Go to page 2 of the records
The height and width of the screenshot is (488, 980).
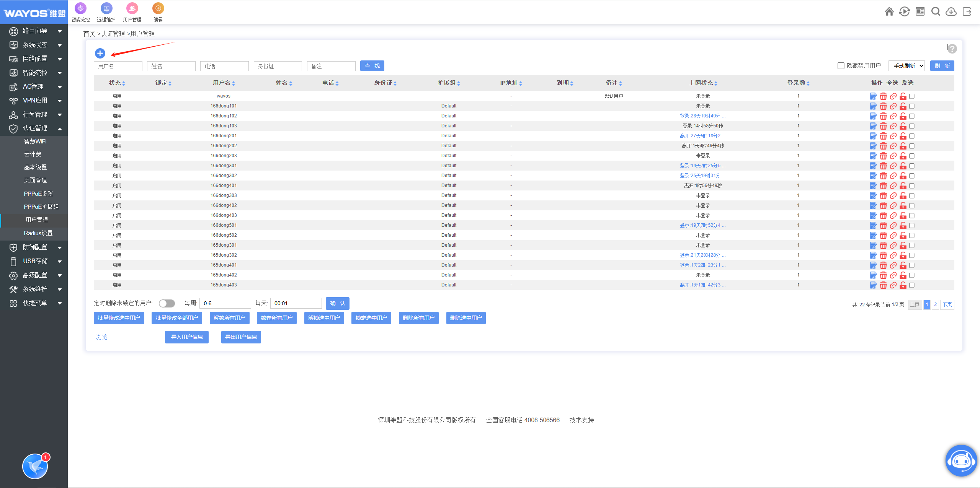point(935,304)
